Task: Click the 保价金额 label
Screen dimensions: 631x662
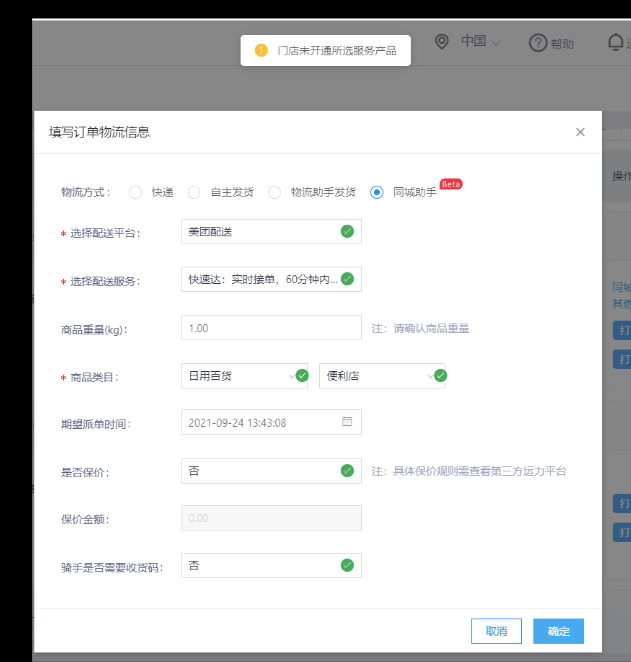Action: point(85,520)
